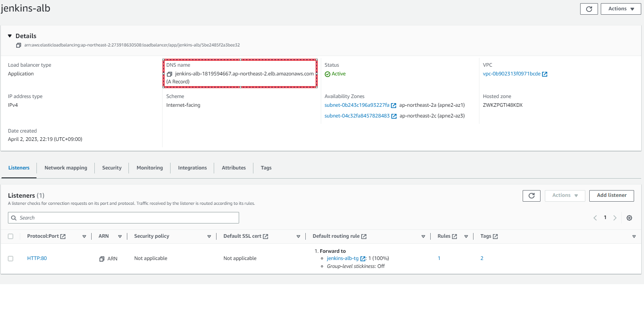
Task: Open Rules column info external icon
Action: (x=454, y=237)
